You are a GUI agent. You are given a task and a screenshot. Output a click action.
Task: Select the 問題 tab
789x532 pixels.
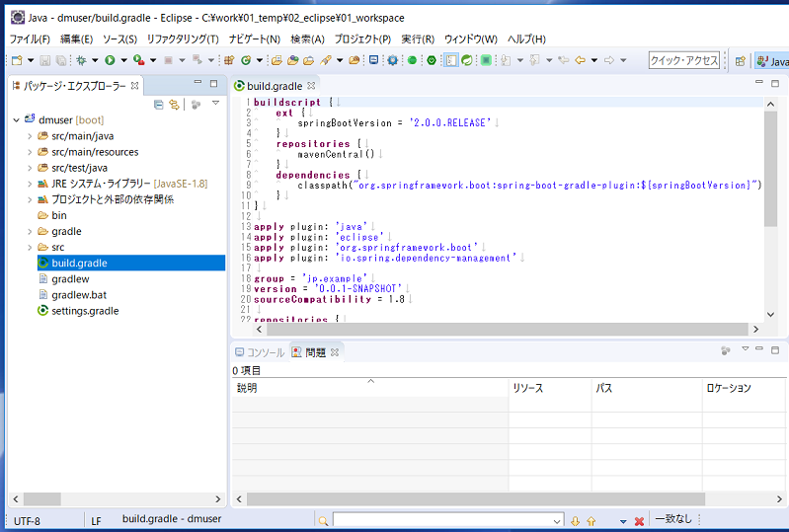tap(315, 352)
